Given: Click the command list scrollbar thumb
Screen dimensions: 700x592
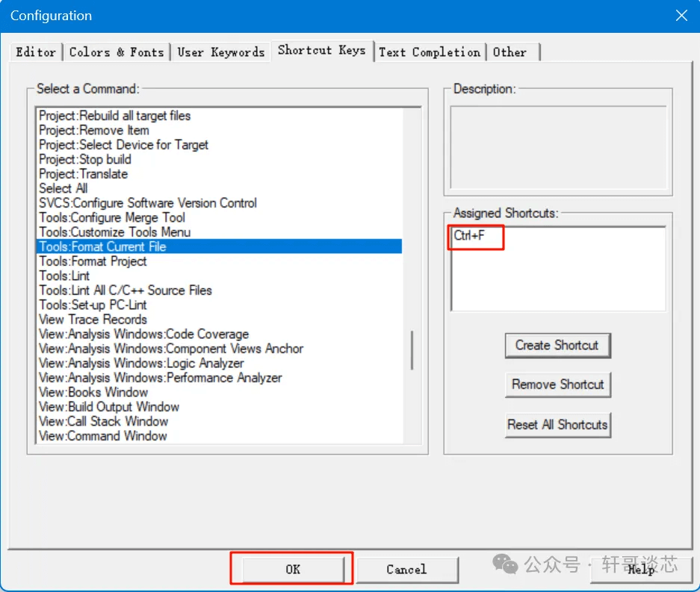Looking at the screenshot, I should click(x=412, y=350).
